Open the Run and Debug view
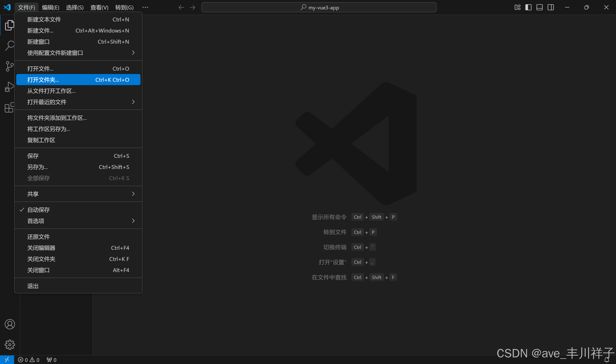This screenshot has height=364, width=616. pyautogui.click(x=9, y=87)
